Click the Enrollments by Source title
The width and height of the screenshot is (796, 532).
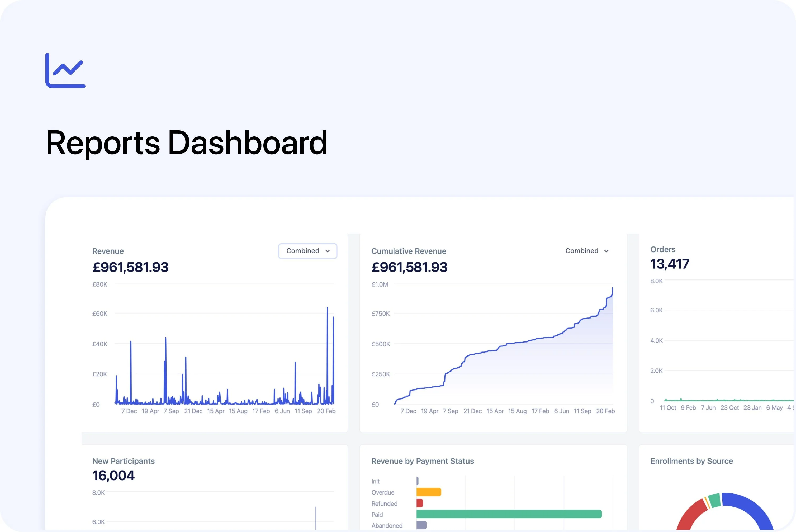coord(691,461)
